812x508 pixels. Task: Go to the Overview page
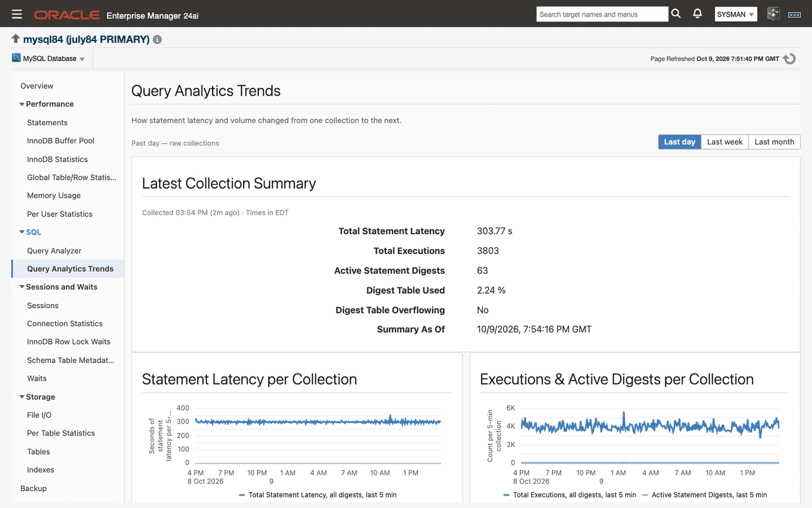(x=37, y=86)
